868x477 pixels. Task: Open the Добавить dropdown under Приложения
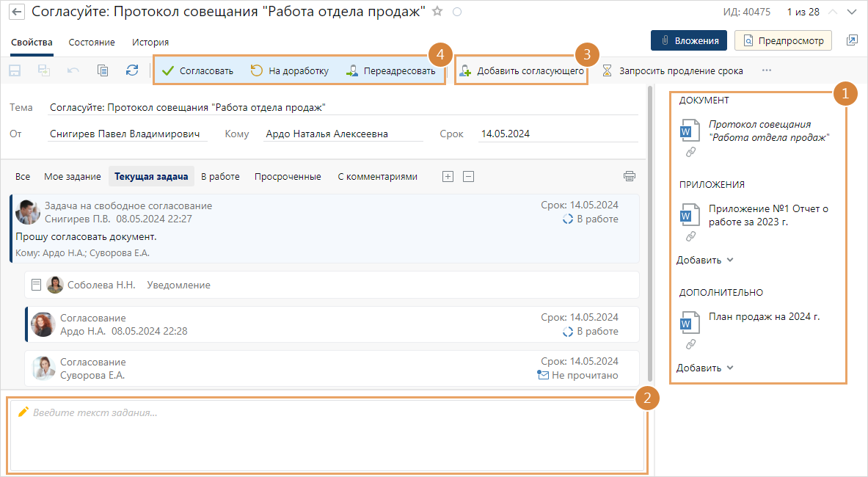[x=704, y=260]
